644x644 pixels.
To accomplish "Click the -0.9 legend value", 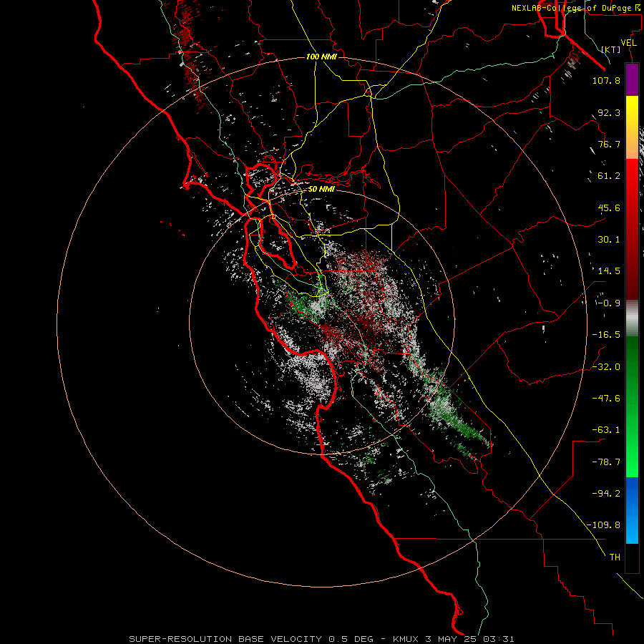I will pyautogui.click(x=609, y=303).
